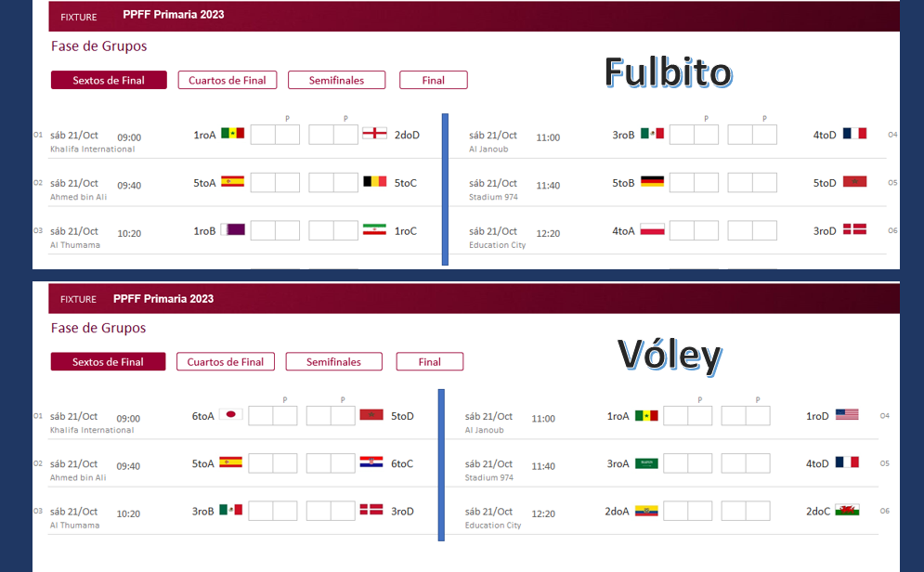Click the Qatar flag next to 1roB
Viewport: 924px width, 572px height.
click(x=232, y=229)
